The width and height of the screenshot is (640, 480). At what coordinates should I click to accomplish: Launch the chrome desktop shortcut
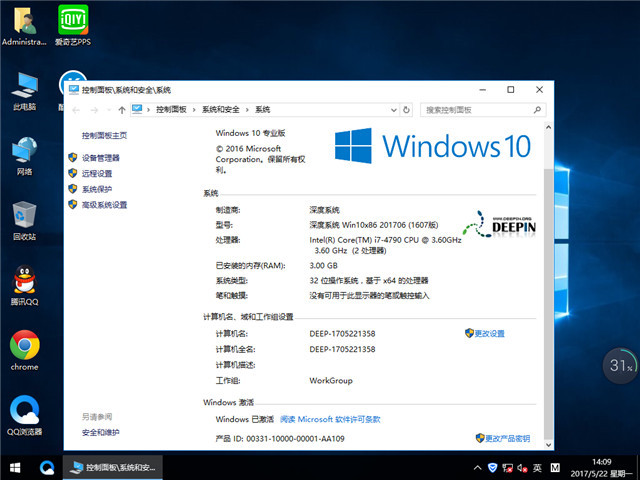coord(24,350)
